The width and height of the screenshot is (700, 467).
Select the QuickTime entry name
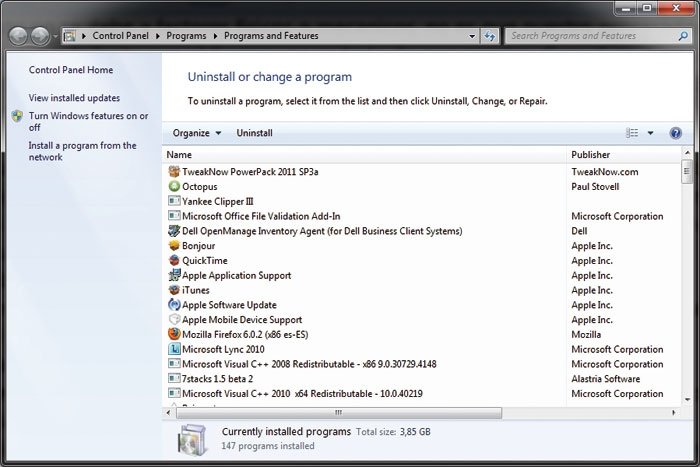pyautogui.click(x=204, y=261)
